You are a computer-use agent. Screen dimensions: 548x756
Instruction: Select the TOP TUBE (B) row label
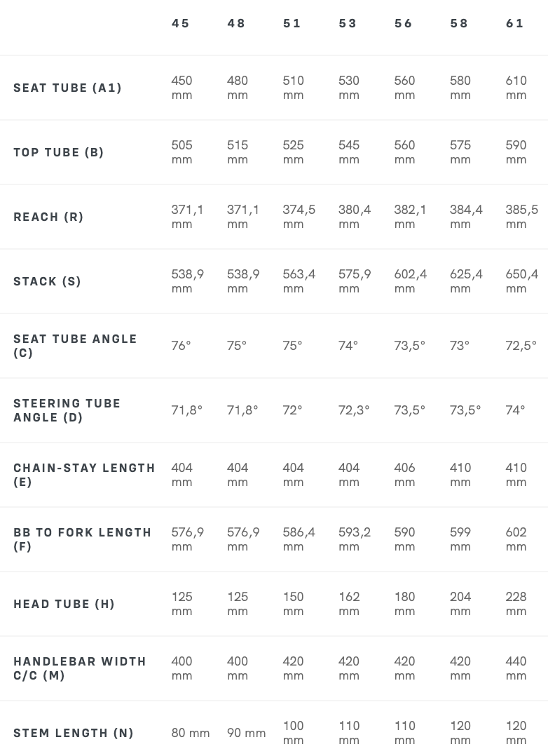coord(58,152)
